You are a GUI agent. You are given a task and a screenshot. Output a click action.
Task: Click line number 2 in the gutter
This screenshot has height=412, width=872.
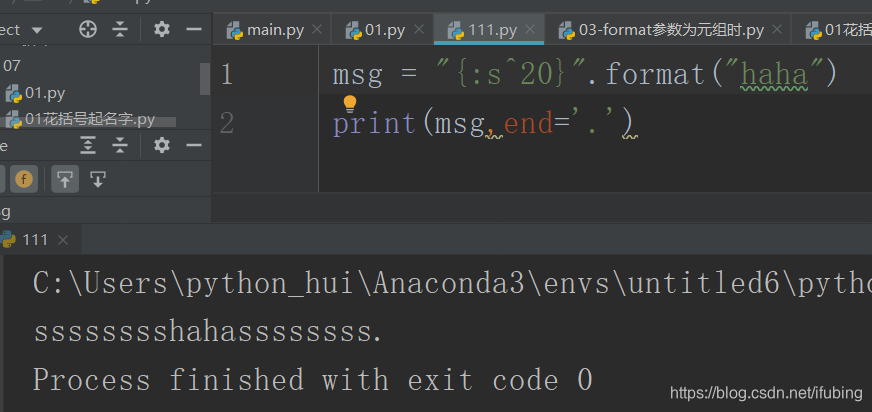(x=226, y=123)
